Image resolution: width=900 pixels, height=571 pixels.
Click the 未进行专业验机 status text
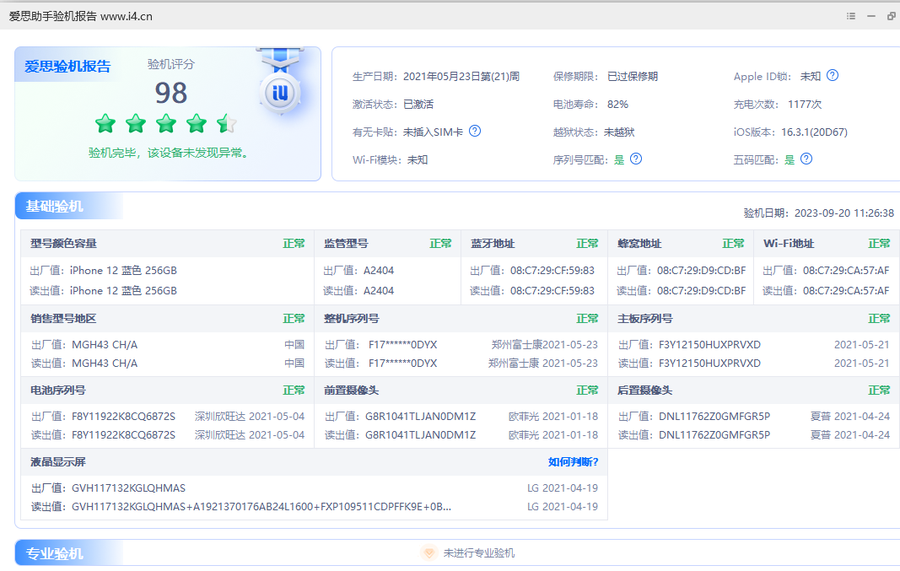point(479,553)
